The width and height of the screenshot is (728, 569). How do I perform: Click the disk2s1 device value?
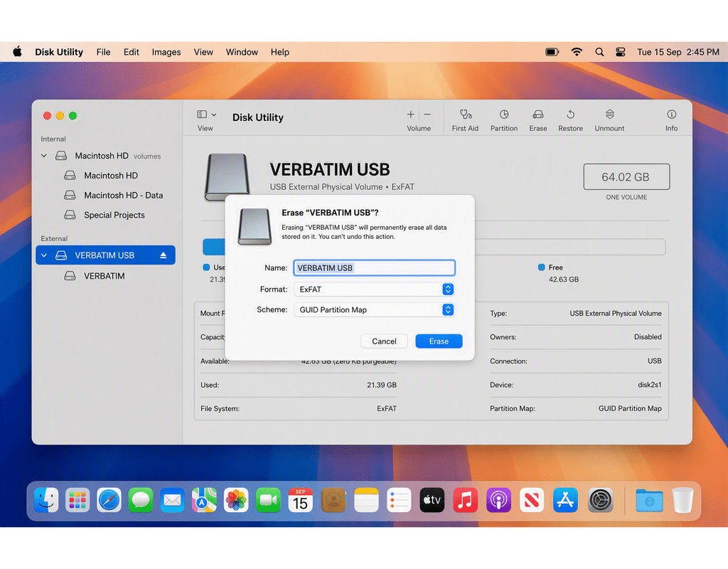[649, 385]
